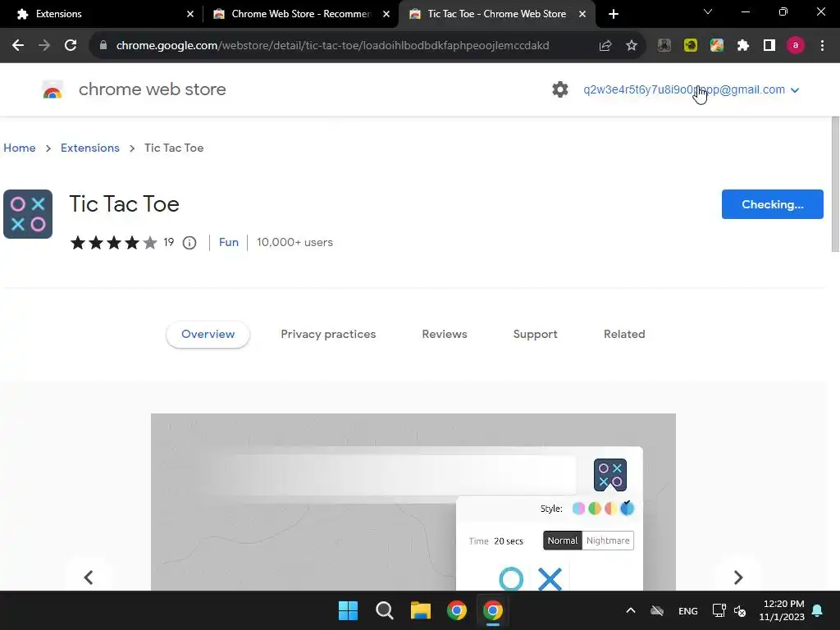Bookmark this tab with the star icon
Image resolution: width=840 pixels, height=630 pixels.
point(632,46)
